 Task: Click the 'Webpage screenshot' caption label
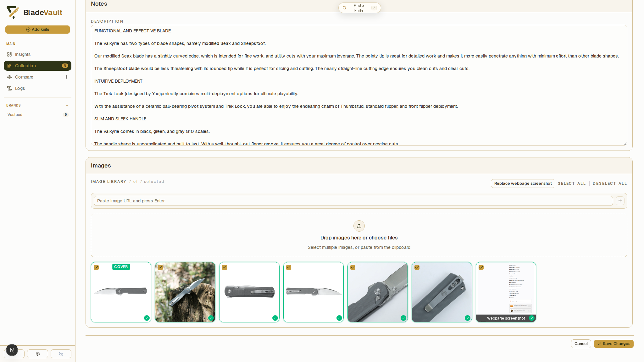pos(506,318)
